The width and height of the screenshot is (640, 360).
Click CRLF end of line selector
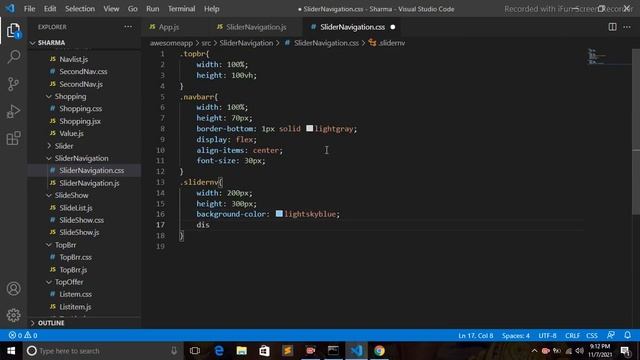pyautogui.click(x=572, y=336)
